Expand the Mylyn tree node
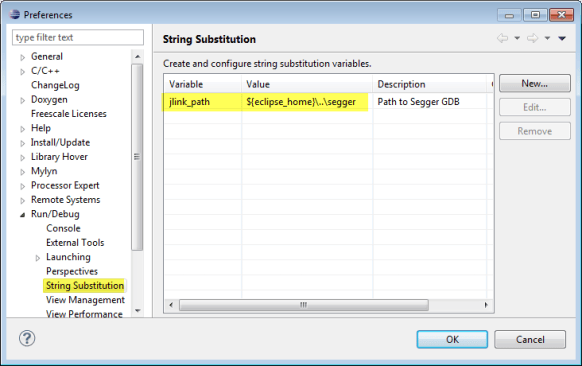This screenshot has width=582, height=366. click(23, 172)
